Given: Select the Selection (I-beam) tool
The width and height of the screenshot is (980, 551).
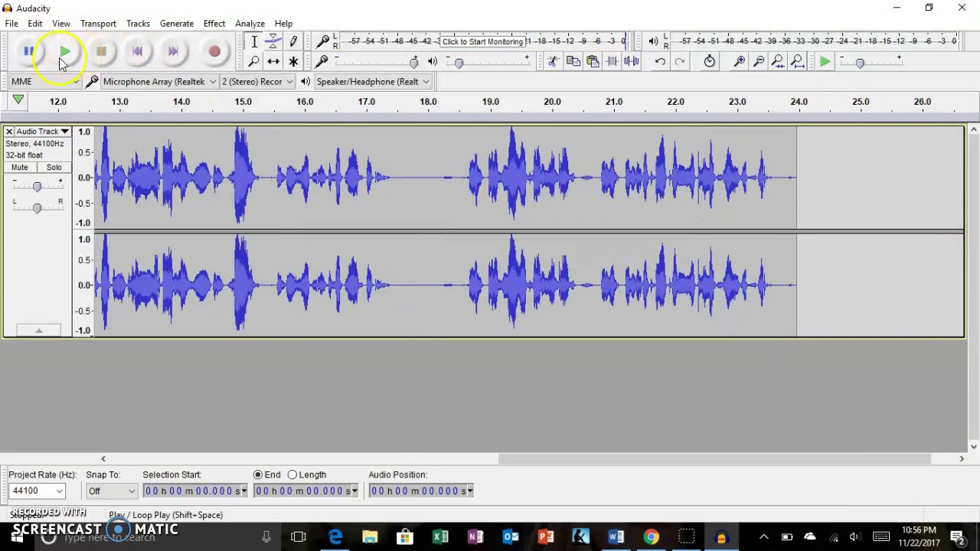Looking at the screenshot, I should tap(254, 42).
